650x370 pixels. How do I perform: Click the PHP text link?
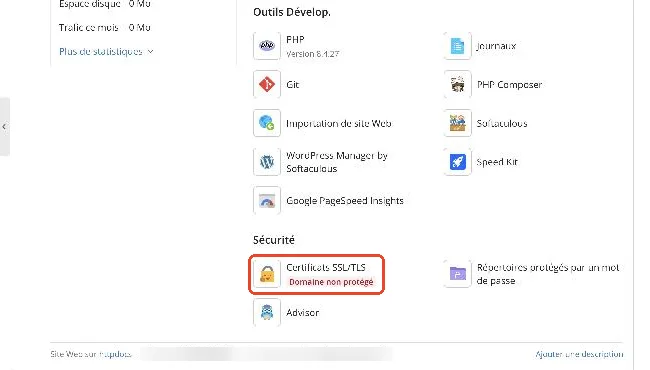point(295,40)
